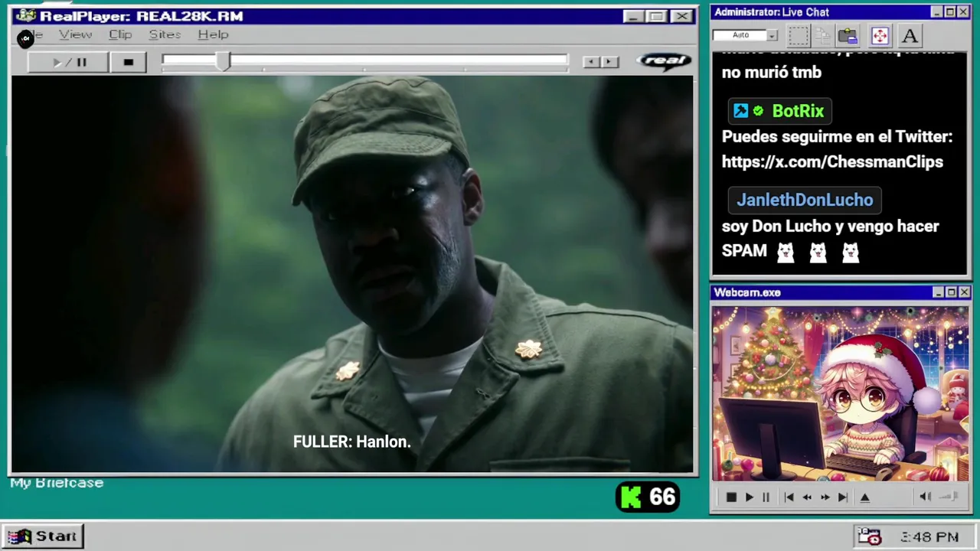980x551 pixels.
Task: Click the 'Puedes seguirme en el Twitter:' message
Action: 837,137
